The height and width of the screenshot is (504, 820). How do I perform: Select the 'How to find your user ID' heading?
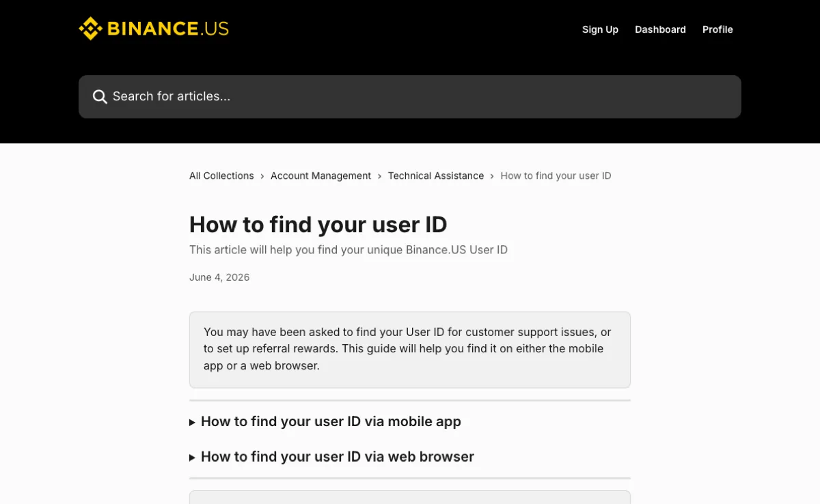click(318, 224)
